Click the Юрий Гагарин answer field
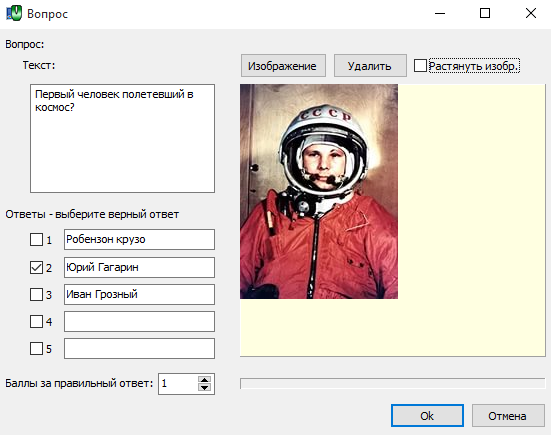 (x=139, y=267)
